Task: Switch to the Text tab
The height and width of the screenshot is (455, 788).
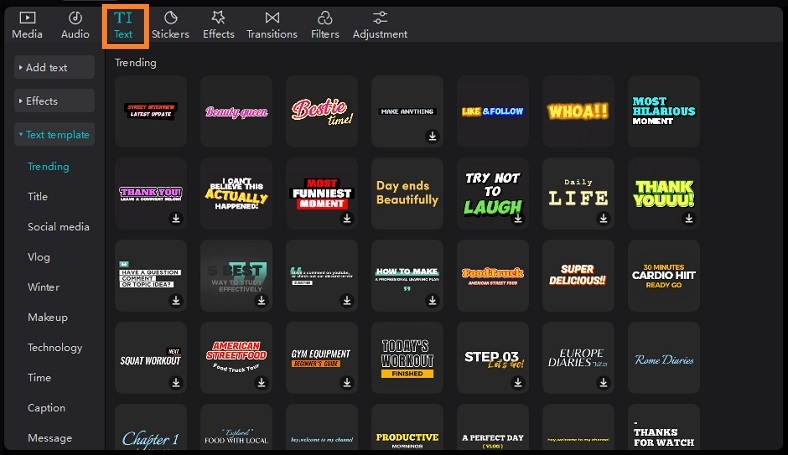Action: click(x=124, y=25)
